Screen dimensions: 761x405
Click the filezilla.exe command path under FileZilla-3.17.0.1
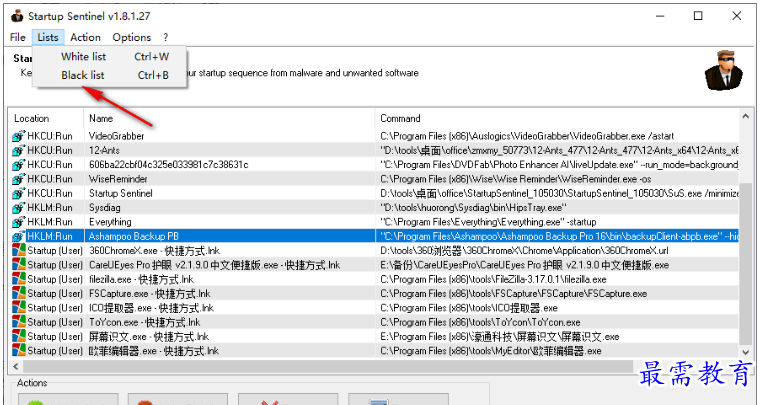493,279
